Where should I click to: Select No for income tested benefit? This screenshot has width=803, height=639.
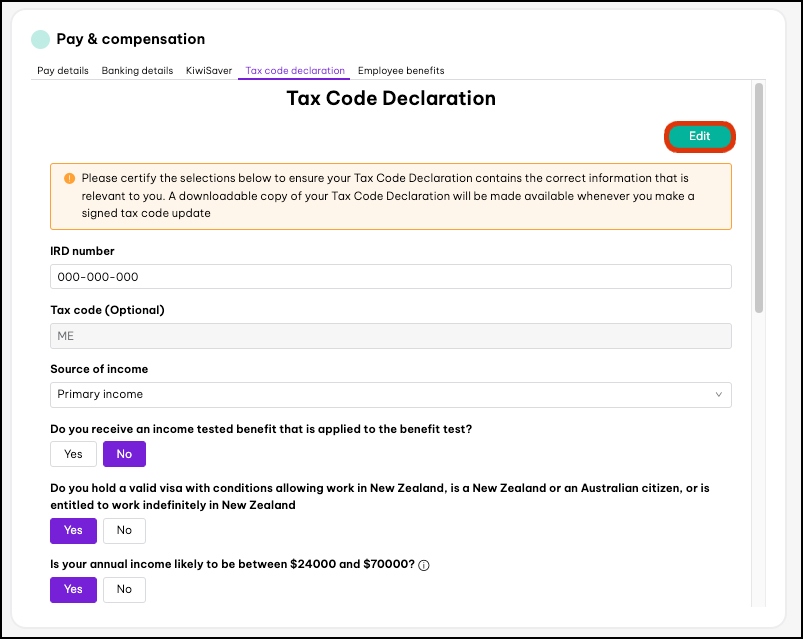point(124,454)
